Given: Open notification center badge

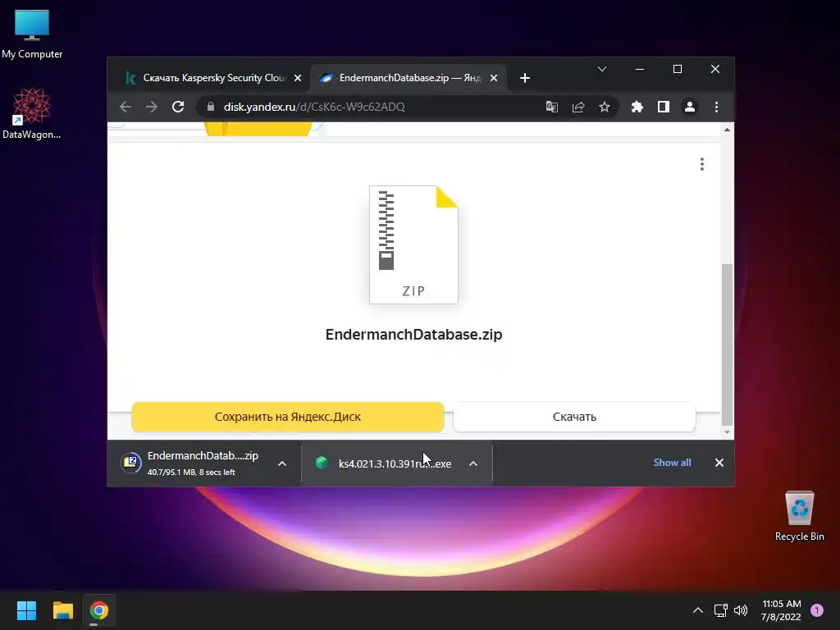Looking at the screenshot, I should [817, 610].
